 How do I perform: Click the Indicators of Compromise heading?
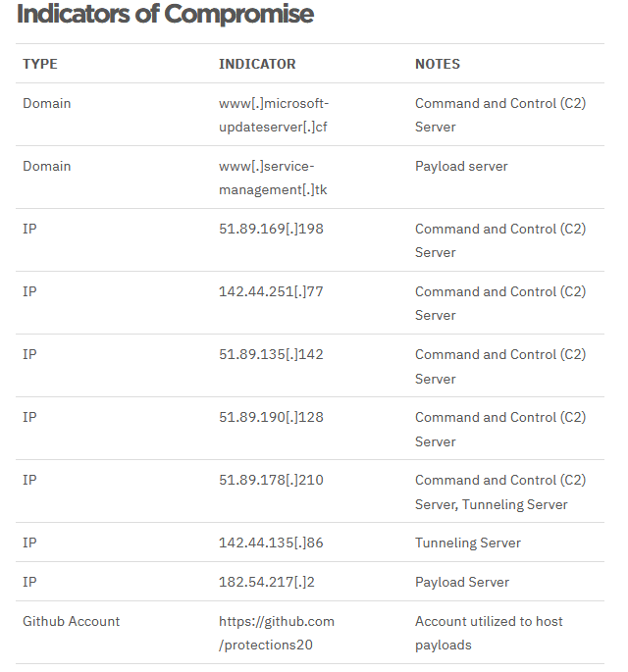[x=165, y=14]
